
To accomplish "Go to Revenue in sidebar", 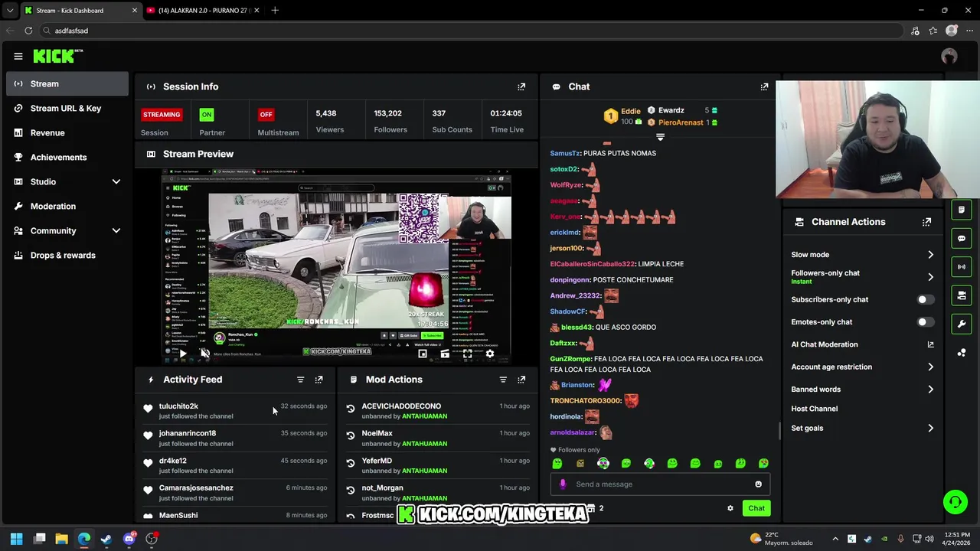I will point(67,133).
